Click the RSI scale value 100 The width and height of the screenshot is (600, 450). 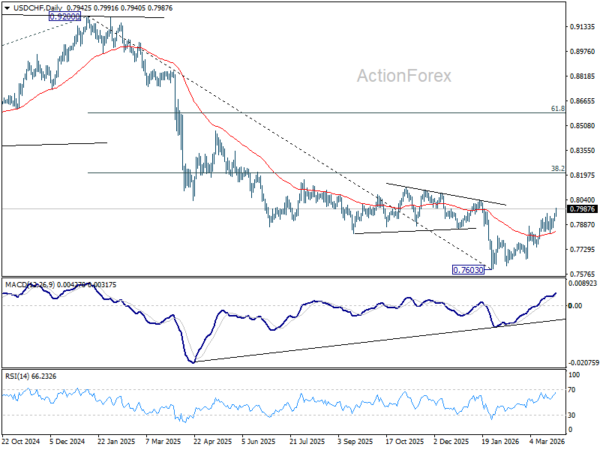point(574,375)
